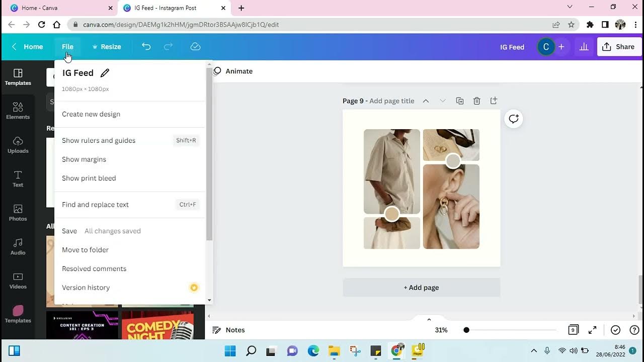This screenshot has height=362, width=644.
Task: Open the Elements sidebar panel
Action: 18,111
